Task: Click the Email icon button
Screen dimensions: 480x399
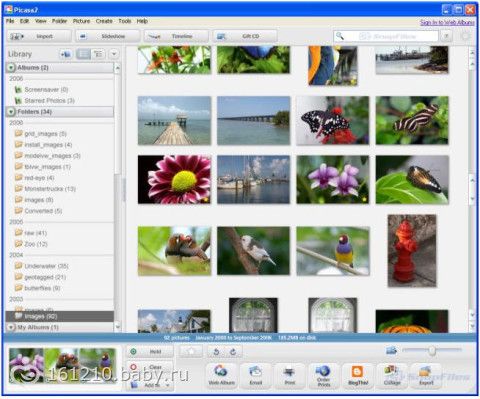Action: [256, 376]
